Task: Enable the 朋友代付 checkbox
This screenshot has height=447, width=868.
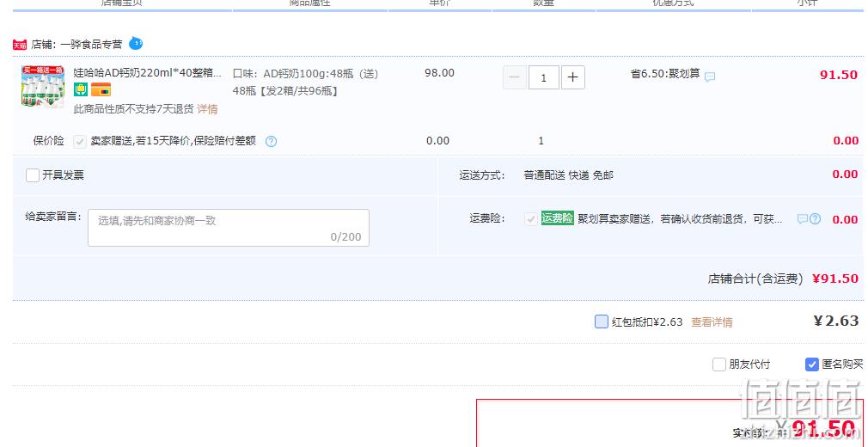Action: (x=719, y=364)
